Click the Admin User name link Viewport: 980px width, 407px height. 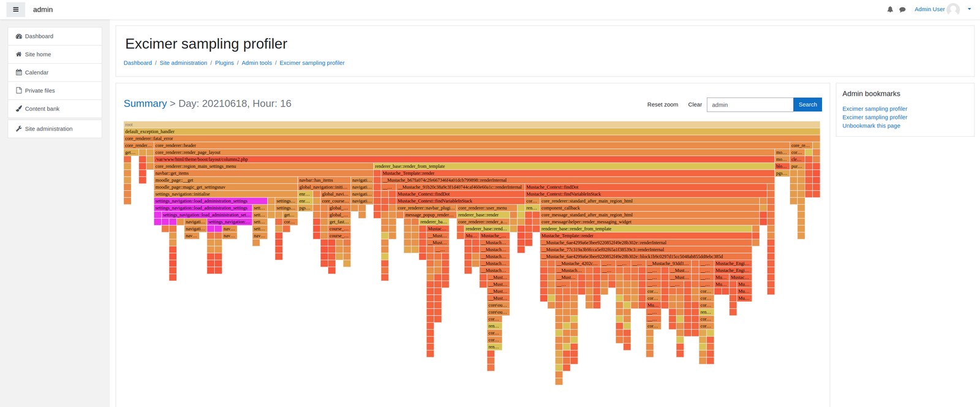(929, 9)
